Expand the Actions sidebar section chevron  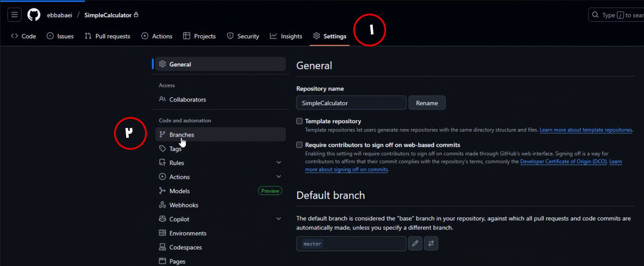tap(278, 177)
